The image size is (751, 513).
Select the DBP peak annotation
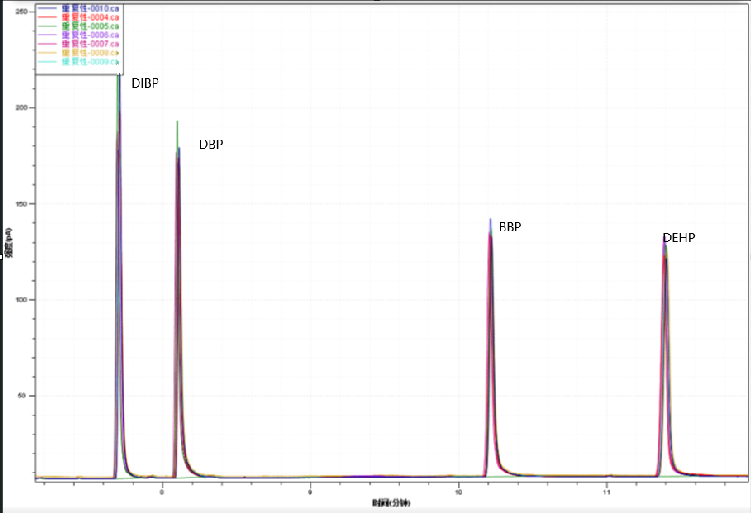coord(210,144)
